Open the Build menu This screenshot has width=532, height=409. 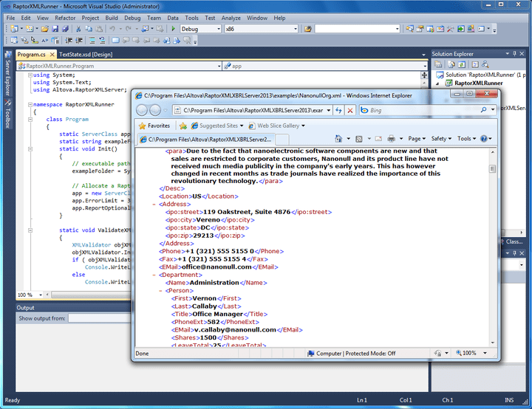point(112,18)
